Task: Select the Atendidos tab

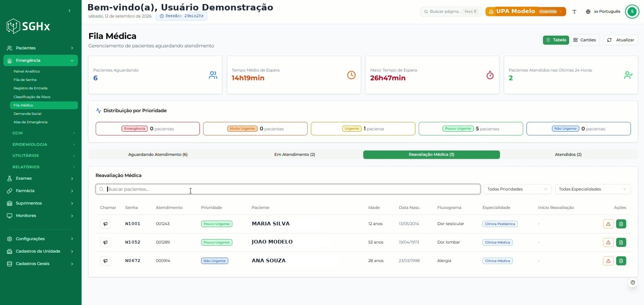Action: (x=568, y=155)
